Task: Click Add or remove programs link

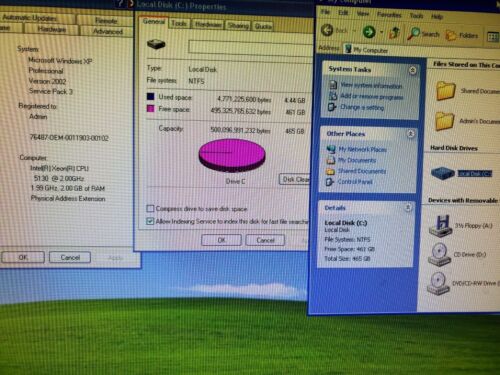Action: click(x=372, y=97)
